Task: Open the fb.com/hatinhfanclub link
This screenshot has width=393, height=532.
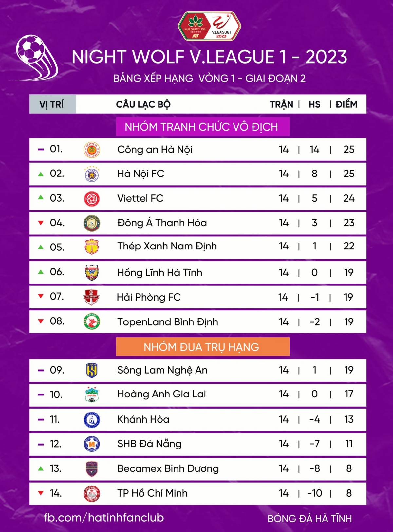Action: [104, 517]
